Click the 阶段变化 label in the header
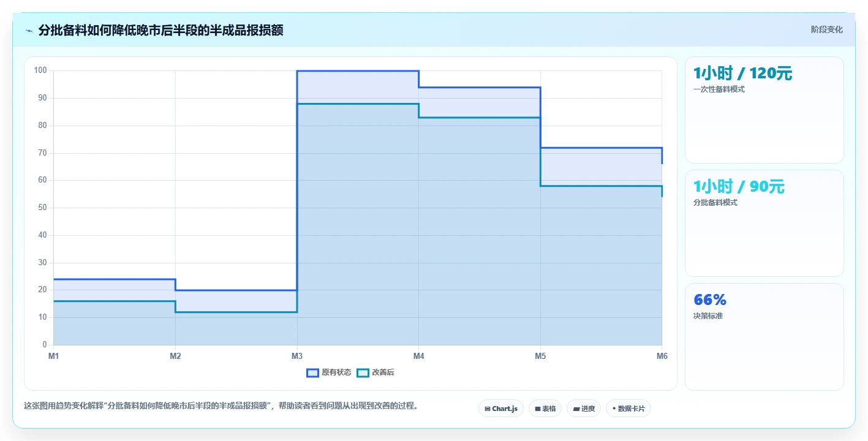 click(x=826, y=29)
